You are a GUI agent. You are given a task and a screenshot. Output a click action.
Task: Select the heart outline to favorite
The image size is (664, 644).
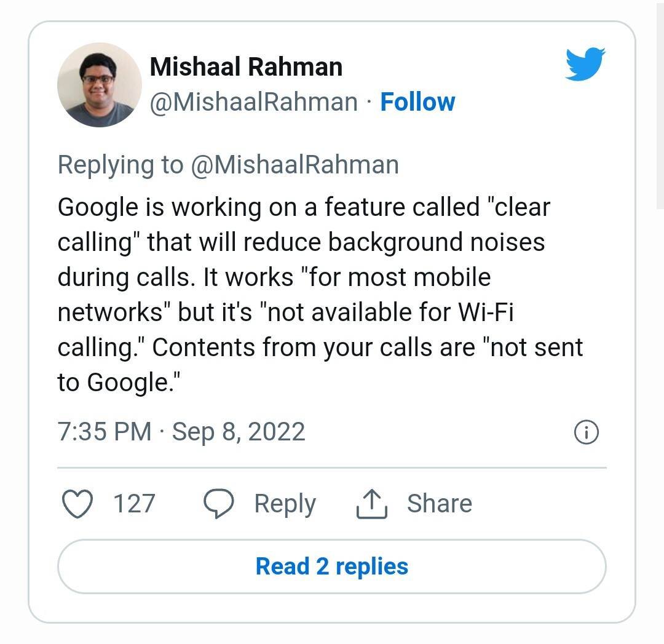[x=76, y=503]
